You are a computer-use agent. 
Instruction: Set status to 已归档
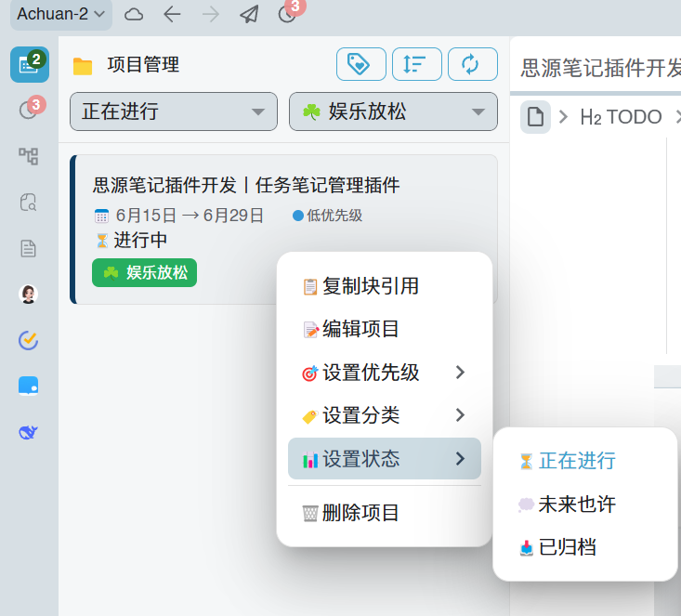point(585,547)
